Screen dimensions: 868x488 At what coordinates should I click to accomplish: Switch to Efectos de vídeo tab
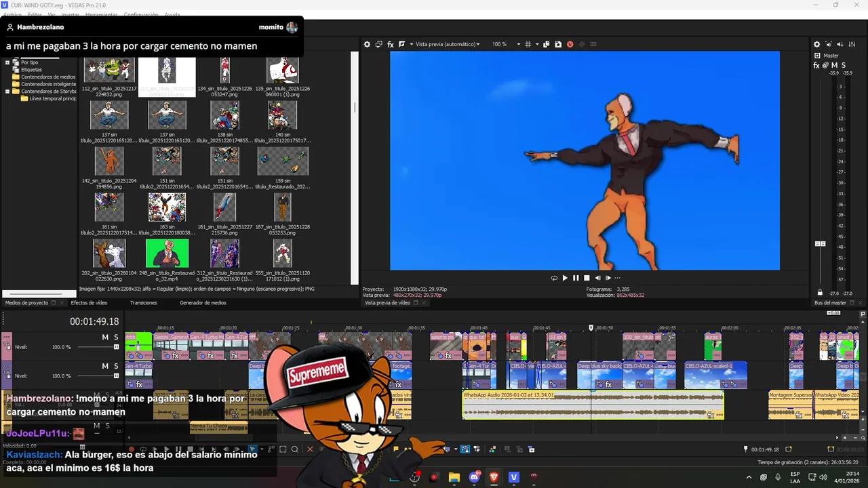pos(89,303)
